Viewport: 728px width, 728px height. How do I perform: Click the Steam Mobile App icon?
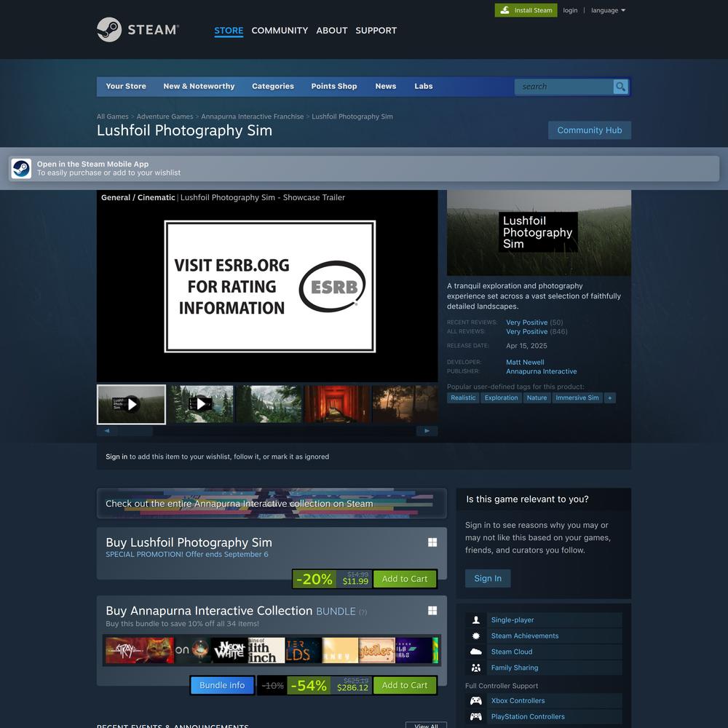tap(21, 169)
